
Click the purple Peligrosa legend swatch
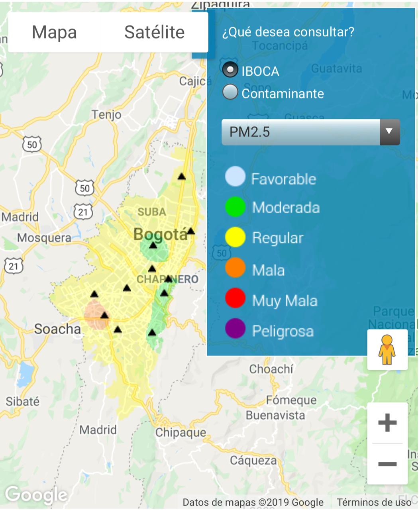235,329
